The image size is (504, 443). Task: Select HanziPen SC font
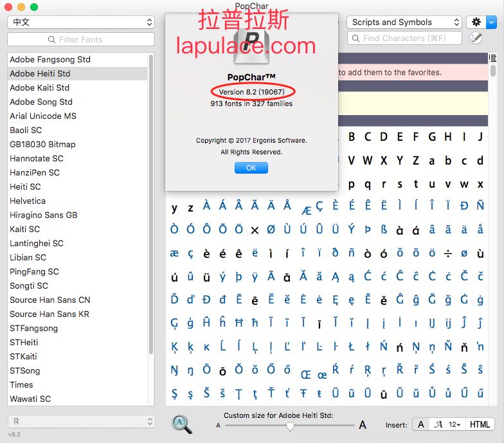click(77, 172)
